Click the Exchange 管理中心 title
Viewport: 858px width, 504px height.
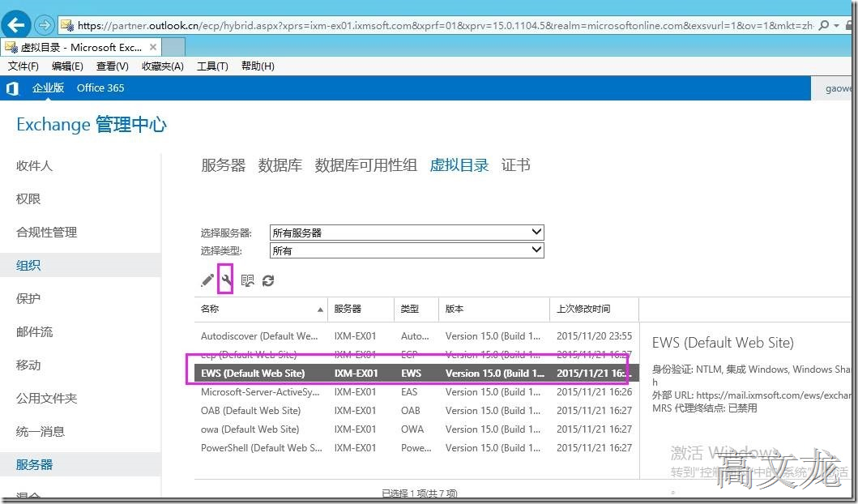click(92, 124)
